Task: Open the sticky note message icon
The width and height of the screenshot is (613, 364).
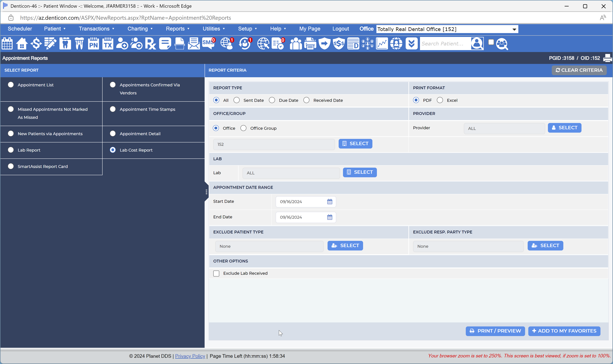Action: [165, 44]
